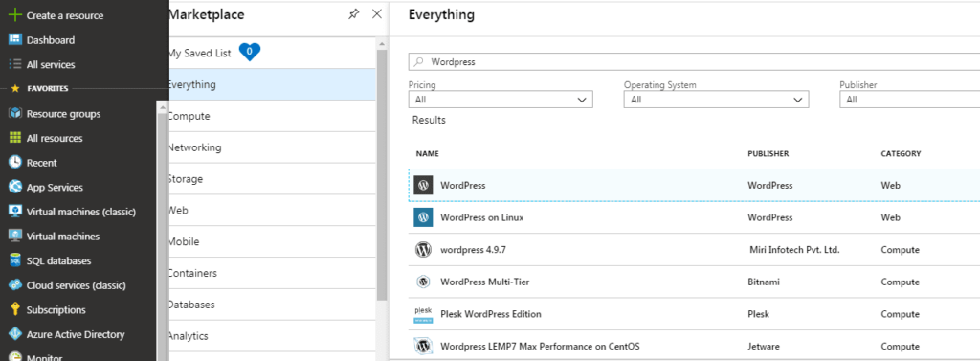The image size is (980, 361).
Task: Click the green plus Create a resource icon
Action: (x=15, y=15)
